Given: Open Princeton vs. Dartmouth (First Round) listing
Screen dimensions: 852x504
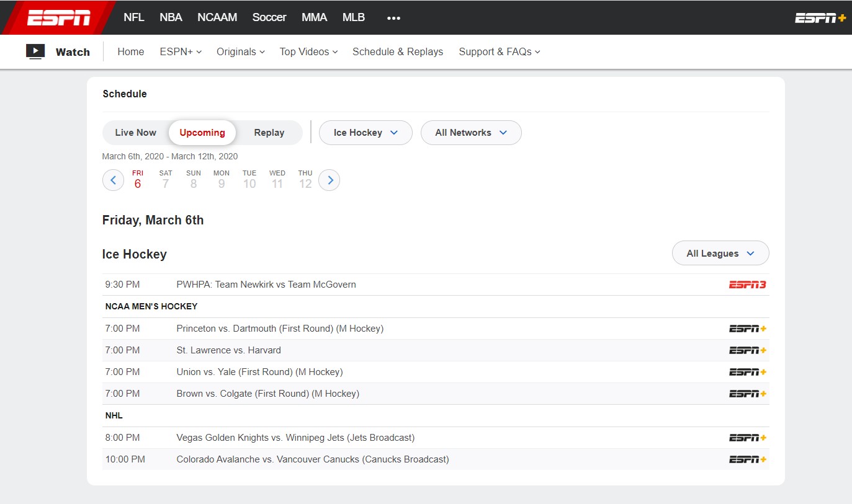Looking at the screenshot, I should click(x=280, y=329).
